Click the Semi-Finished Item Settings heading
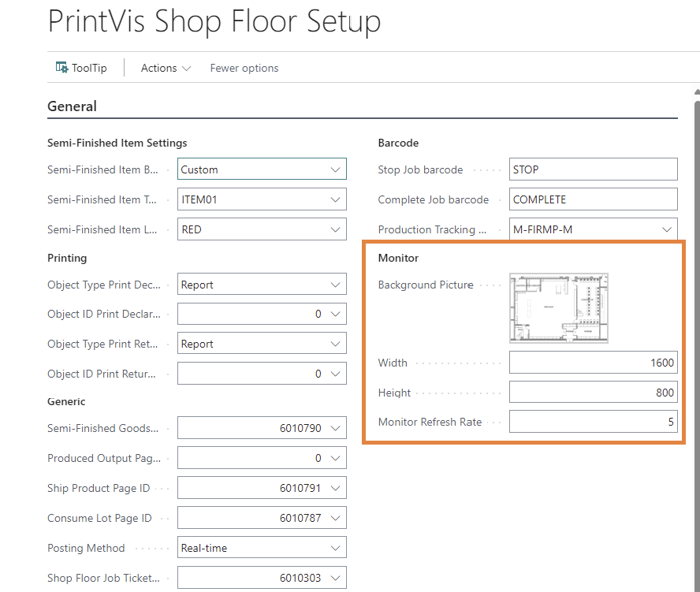 pyautogui.click(x=117, y=143)
